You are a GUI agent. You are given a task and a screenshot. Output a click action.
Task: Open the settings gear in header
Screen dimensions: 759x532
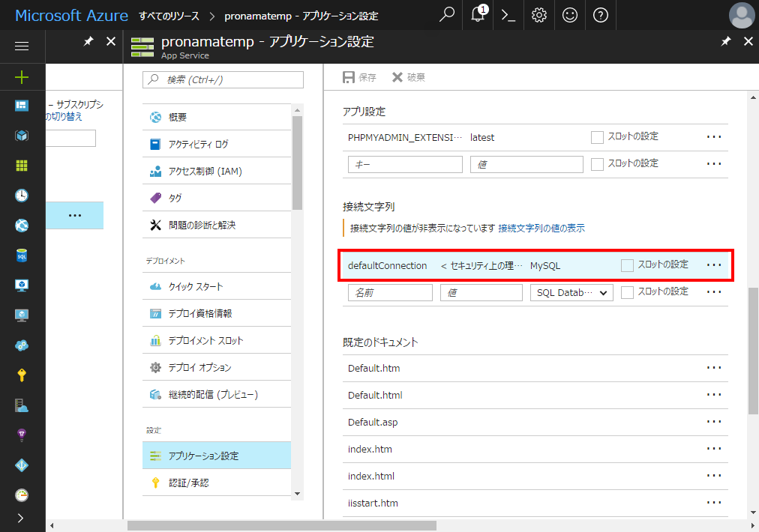tap(538, 15)
